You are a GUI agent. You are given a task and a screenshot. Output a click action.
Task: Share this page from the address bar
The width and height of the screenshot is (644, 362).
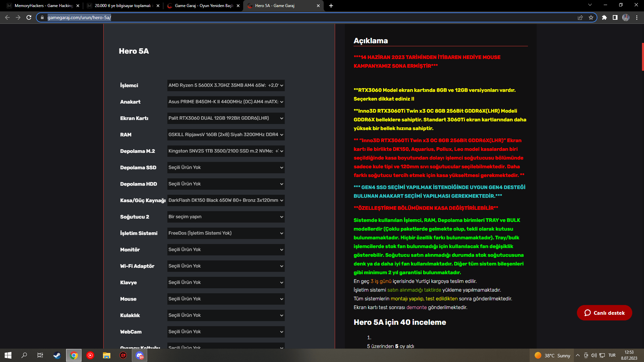580,17
